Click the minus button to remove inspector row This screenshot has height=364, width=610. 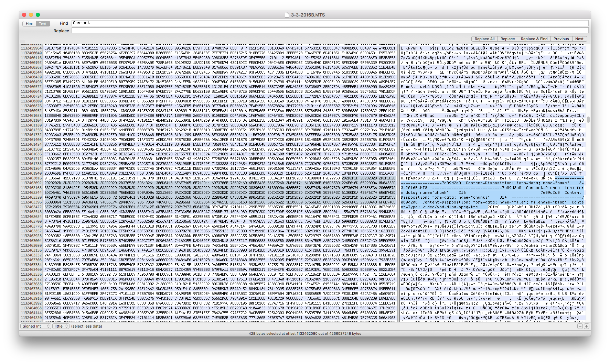580,326
